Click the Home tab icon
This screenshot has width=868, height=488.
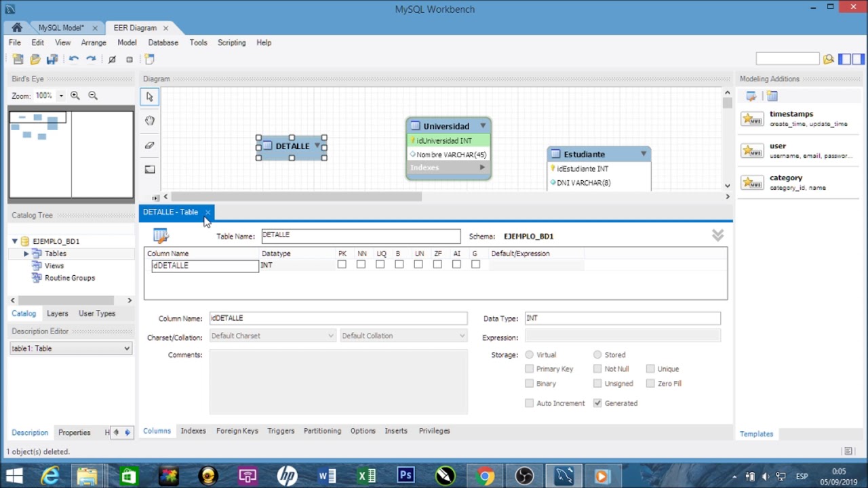(17, 28)
